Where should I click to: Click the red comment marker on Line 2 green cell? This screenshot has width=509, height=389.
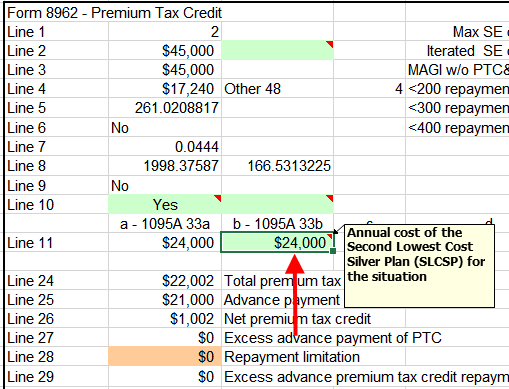click(x=329, y=44)
